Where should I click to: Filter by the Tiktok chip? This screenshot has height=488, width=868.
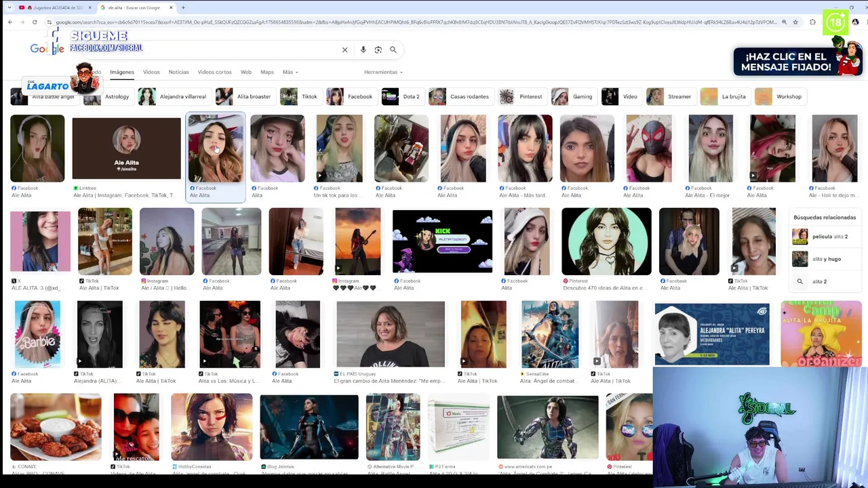pos(300,96)
